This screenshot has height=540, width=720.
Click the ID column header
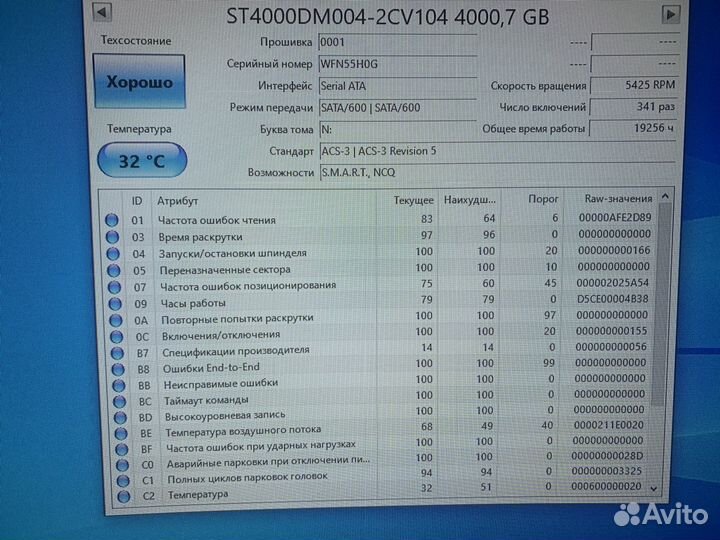(137, 201)
